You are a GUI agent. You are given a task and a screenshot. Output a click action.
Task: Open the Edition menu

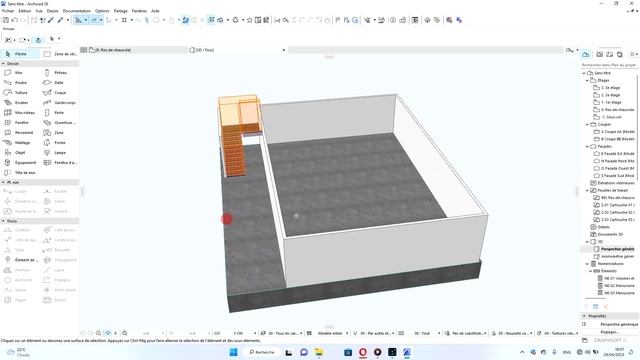(x=24, y=11)
